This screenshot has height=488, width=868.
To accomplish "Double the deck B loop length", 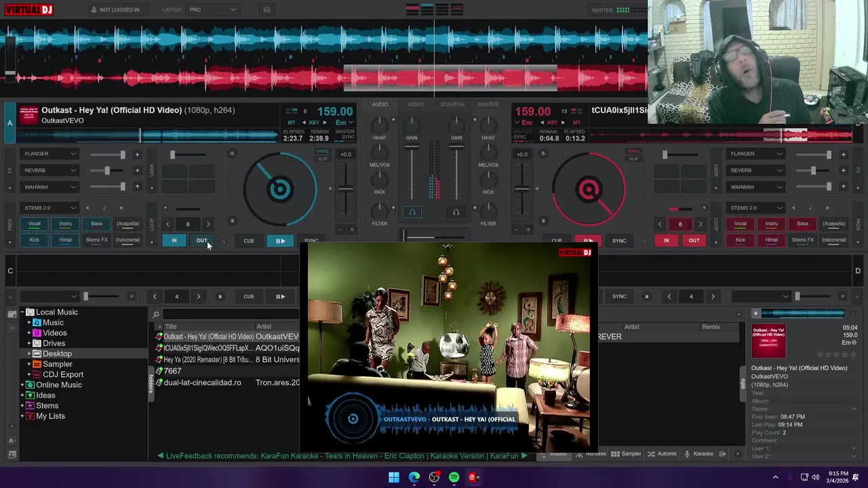I will (x=701, y=224).
